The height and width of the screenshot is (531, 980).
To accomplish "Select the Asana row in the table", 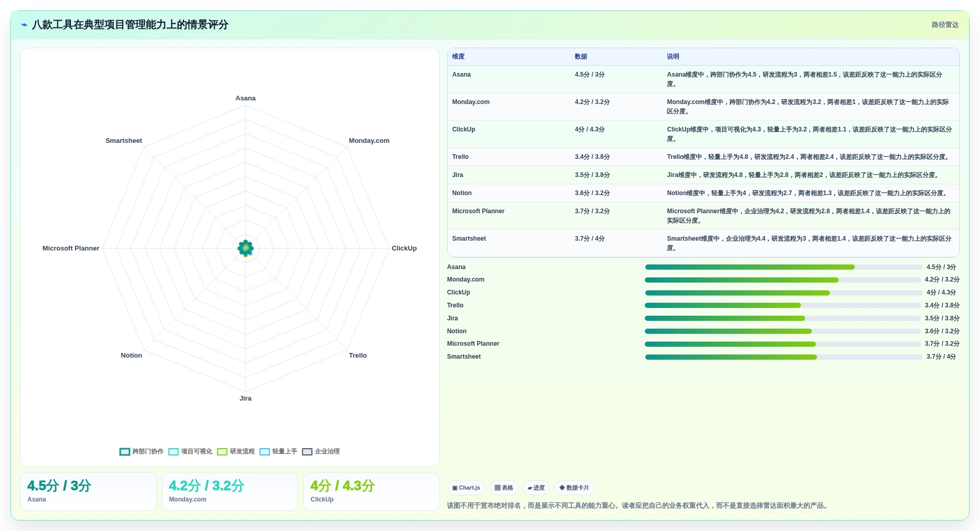I will (x=703, y=79).
